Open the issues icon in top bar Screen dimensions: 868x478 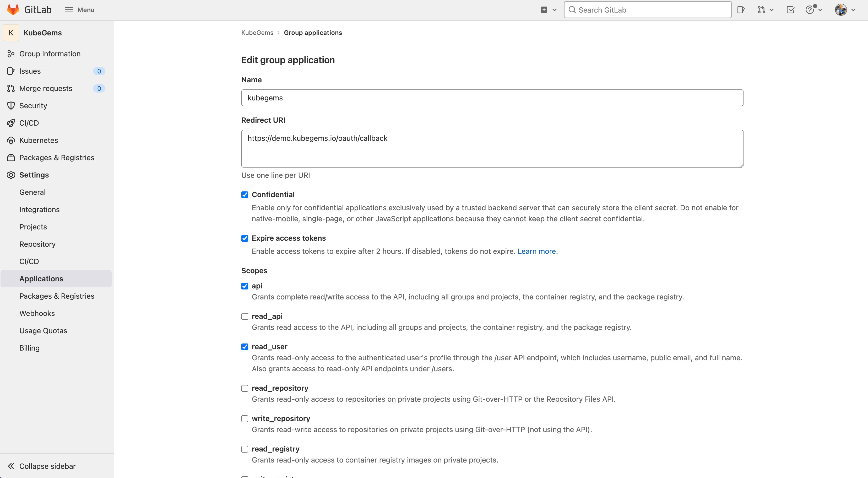pyautogui.click(x=741, y=10)
